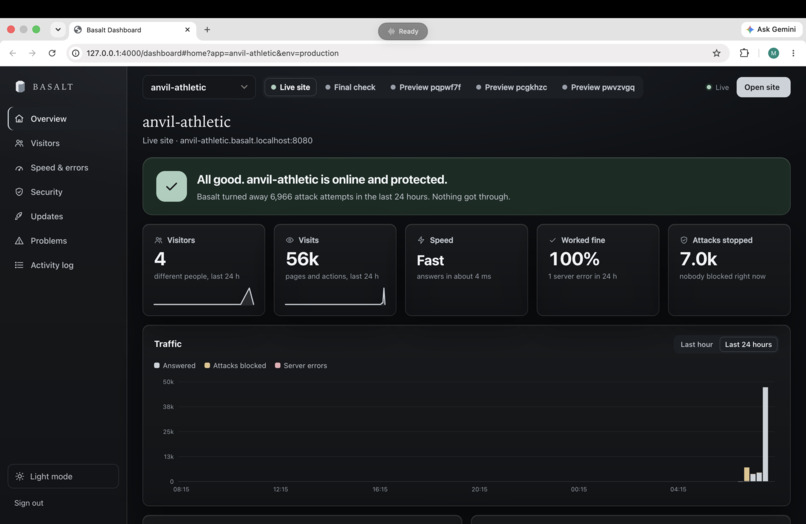Viewport: 806px width, 524px height.
Task: Click the lightning icon on Speed card
Action: 421,240
